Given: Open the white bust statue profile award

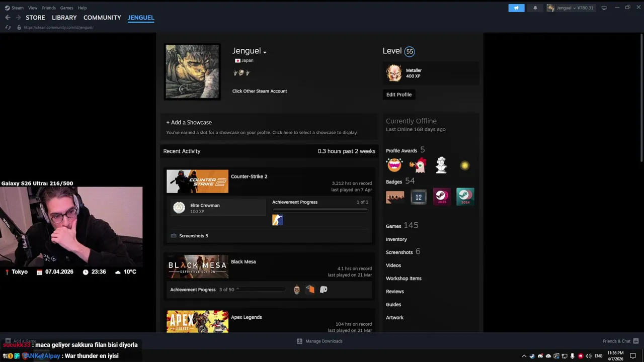Looking at the screenshot, I should pyautogui.click(x=441, y=165).
